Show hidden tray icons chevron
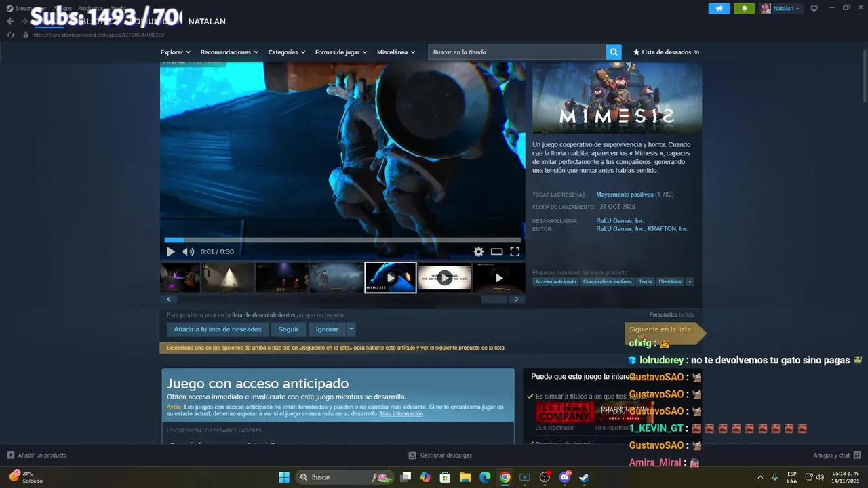The height and width of the screenshot is (488, 868). pyautogui.click(x=759, y=477)
